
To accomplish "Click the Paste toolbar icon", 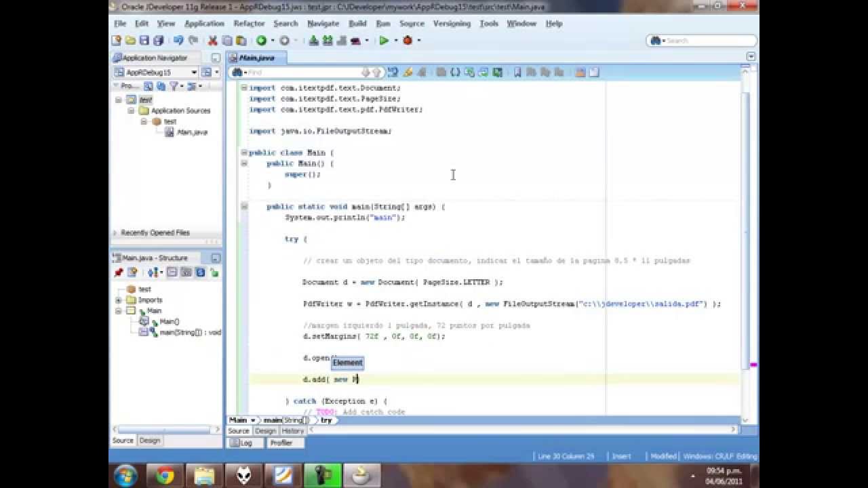I will [240, 41].
